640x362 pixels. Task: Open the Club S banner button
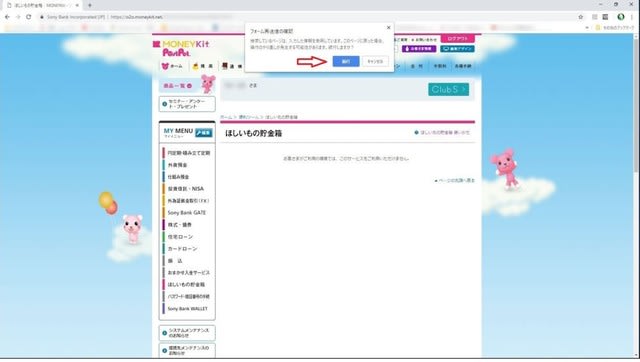point(448,89)
